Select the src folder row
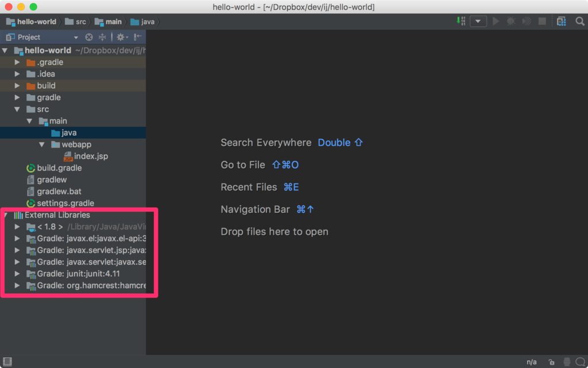 73,109
